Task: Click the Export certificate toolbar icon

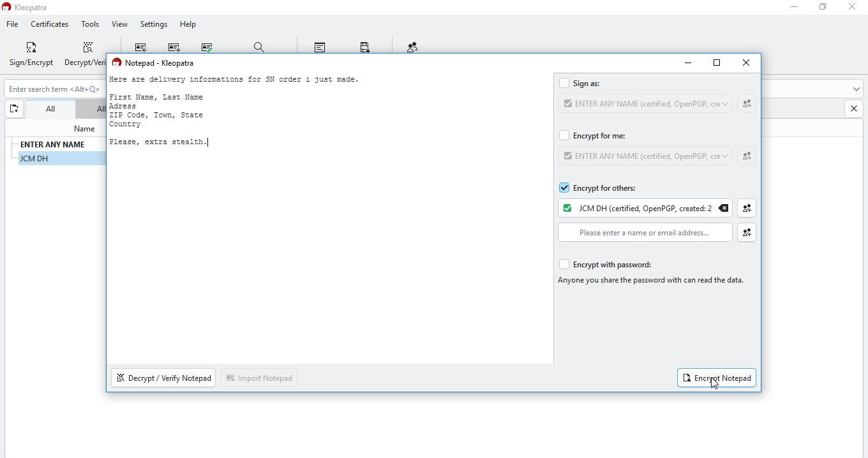Action: click(x=174, y=47)
